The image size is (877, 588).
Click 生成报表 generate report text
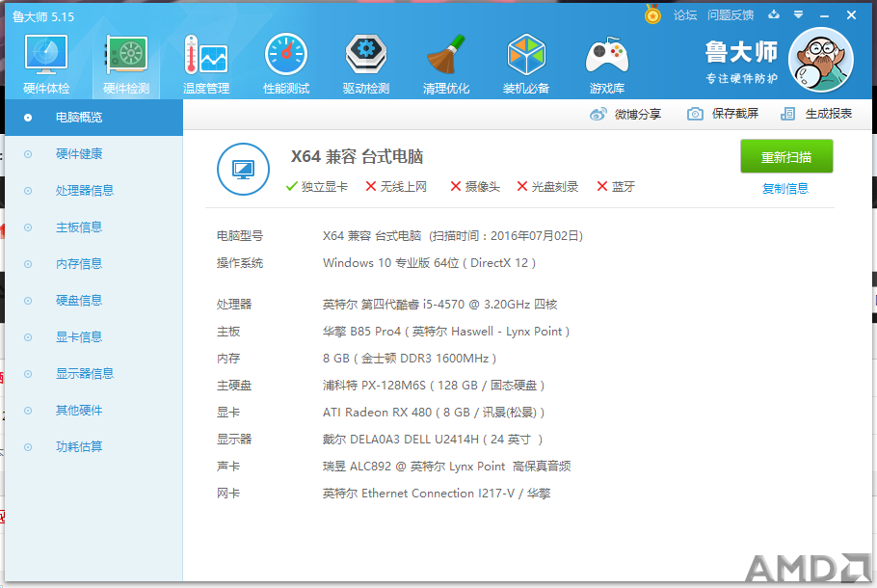click(x=829, y=114)
